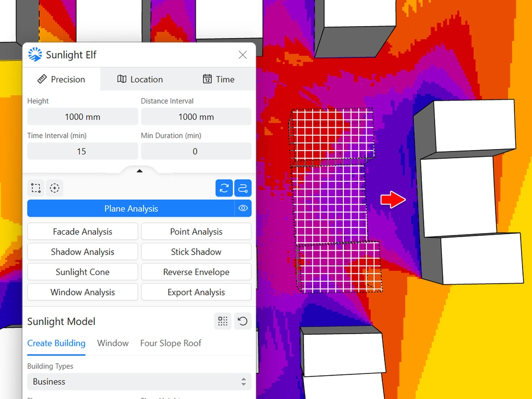This screenshot has height=399, width=532.
Task: Toggle Plane Analysis visibility with eye icon
Action: point(243,208)
